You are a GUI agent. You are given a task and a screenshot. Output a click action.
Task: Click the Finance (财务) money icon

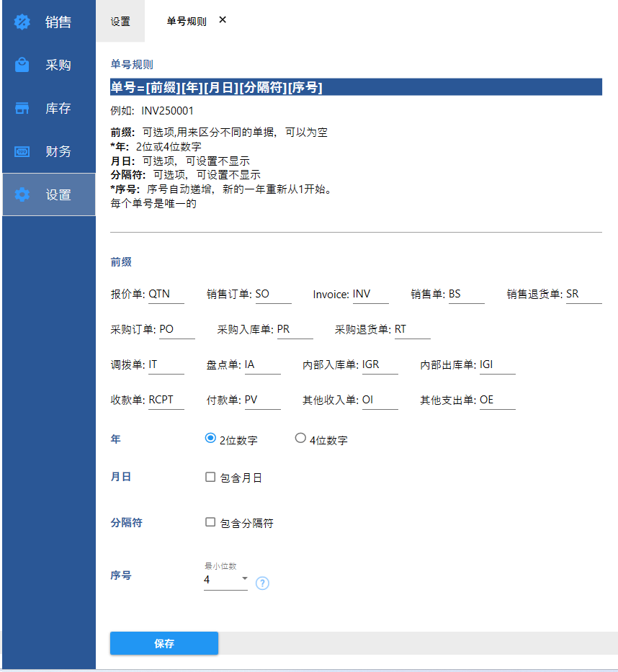[22, 151]
